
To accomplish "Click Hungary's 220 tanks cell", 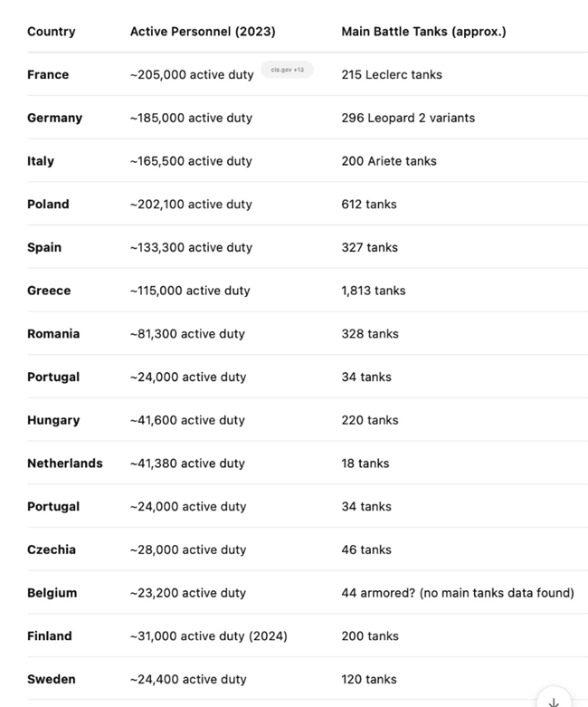I will point(370,420).
